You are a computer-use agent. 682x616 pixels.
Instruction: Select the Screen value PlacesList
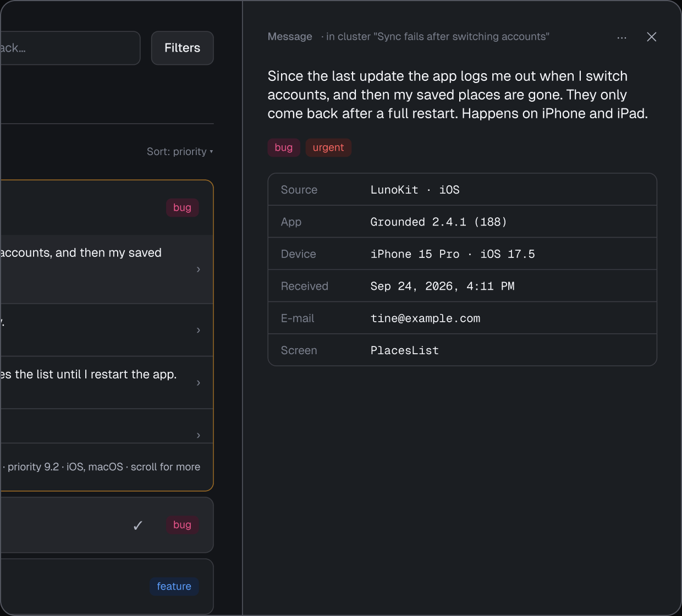(x=404, y=350)
